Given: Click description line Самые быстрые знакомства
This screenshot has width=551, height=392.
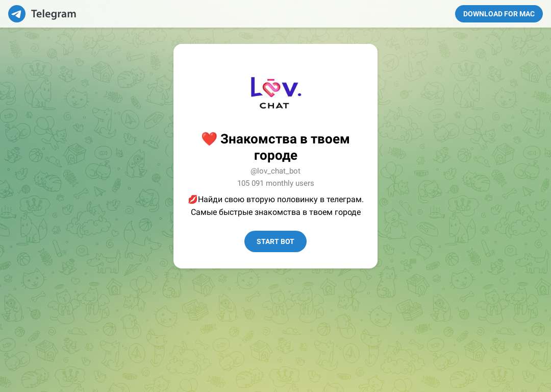Looking at the screenshot, I should pyautogui.click(x=275, y=212).
